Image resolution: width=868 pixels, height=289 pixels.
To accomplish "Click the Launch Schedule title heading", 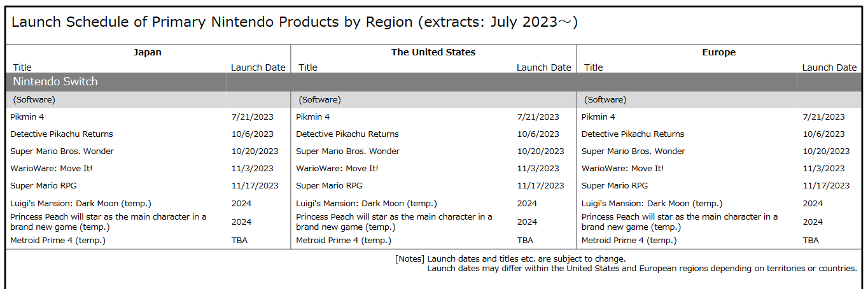I will tap(295, 22).
